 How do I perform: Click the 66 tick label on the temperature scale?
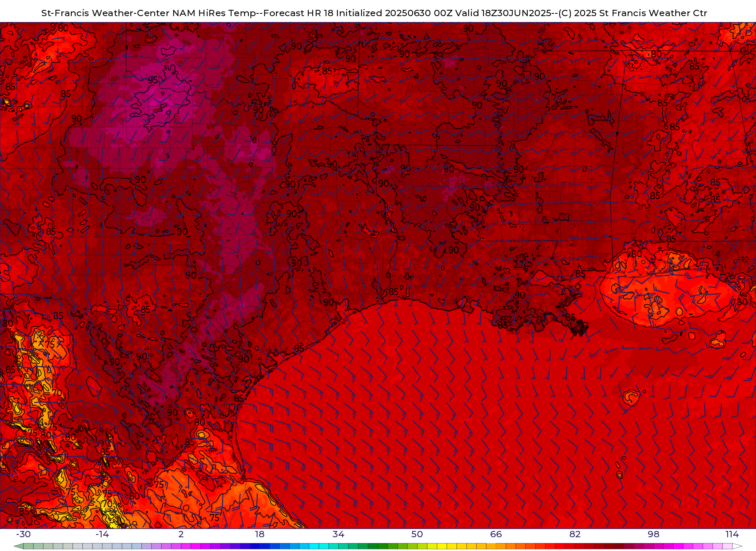pos(496,534)
